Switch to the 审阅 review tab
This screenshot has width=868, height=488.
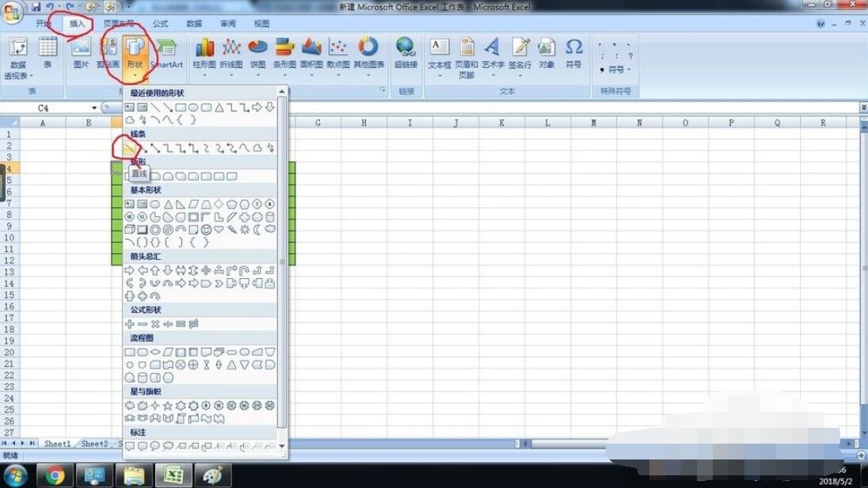(227, 24)
